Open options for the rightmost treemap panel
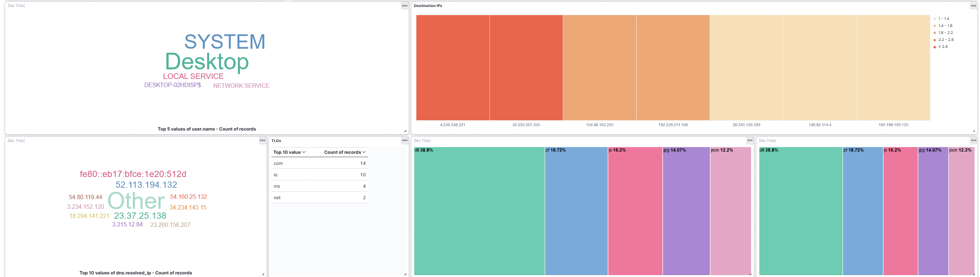Viewport: 980px width, 277px height. coord(973,141)
